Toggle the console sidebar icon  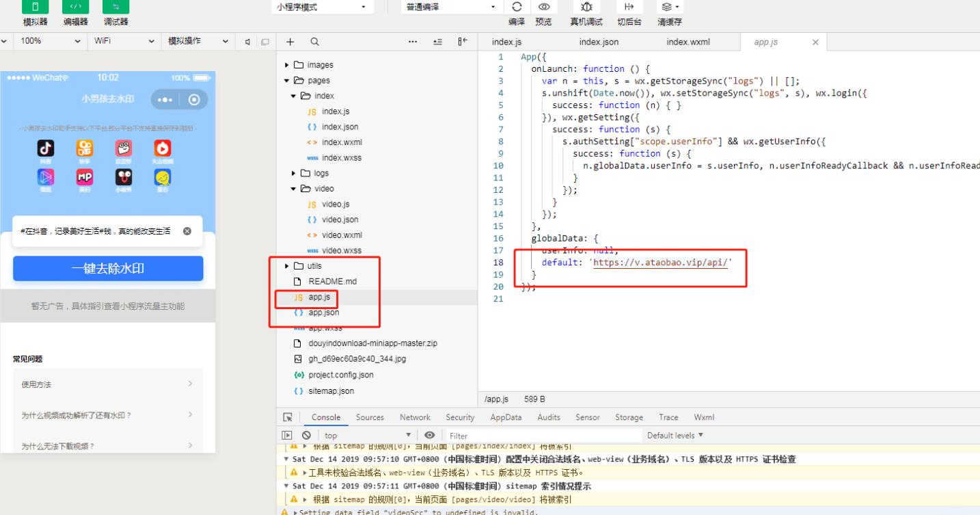tap(287, 435)
